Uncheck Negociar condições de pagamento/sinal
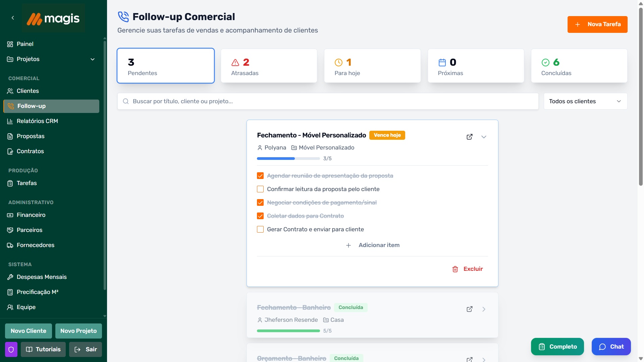 260,202
